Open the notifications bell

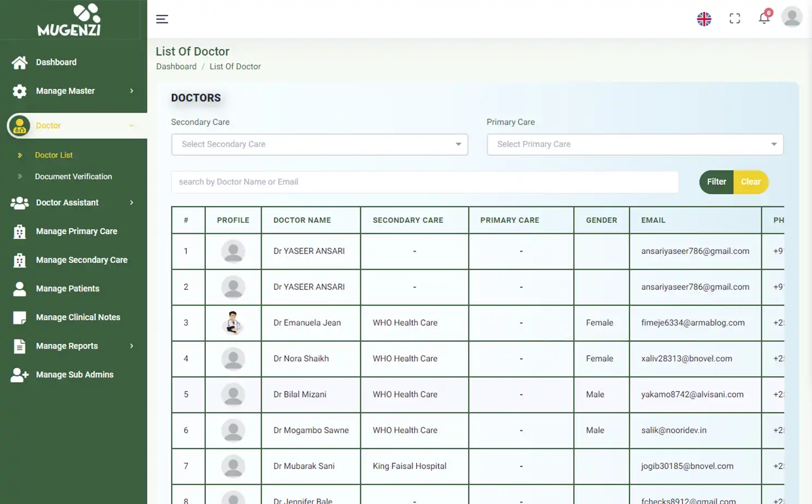tap(764, 18)
